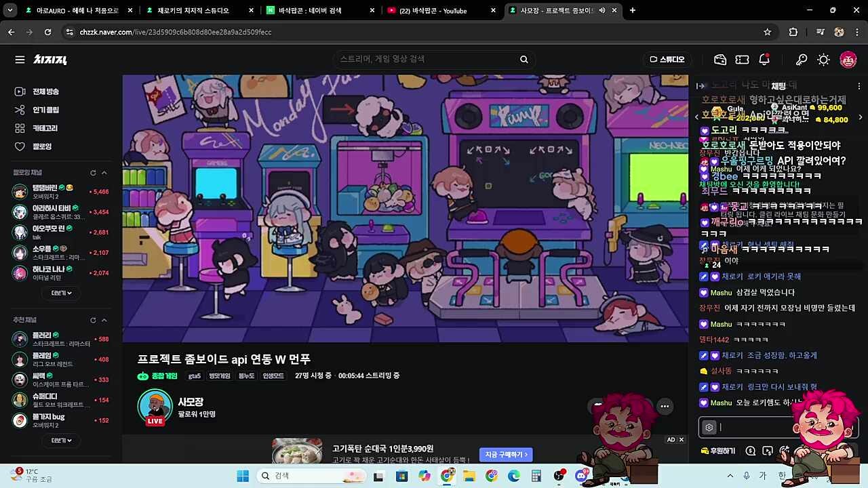
Task: Open 소우릎 followed channel
Action: point(61,253)
